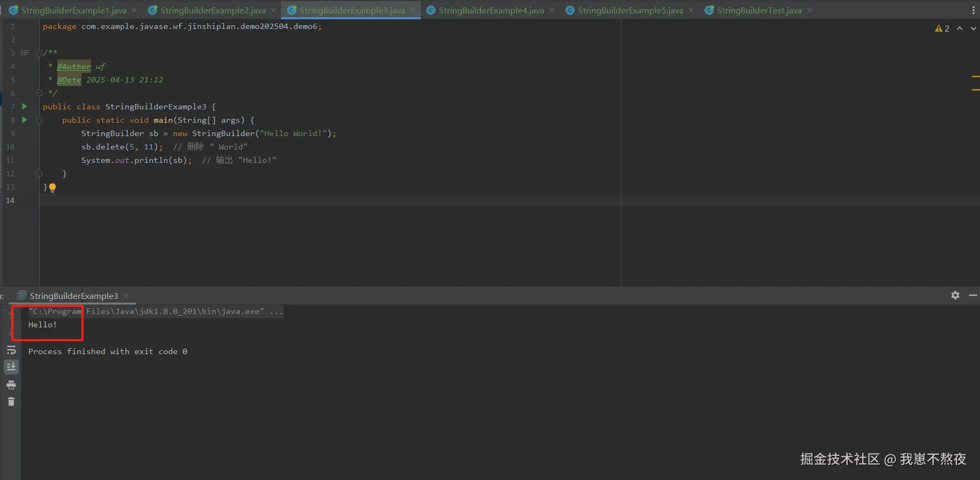The width and height of the screenshot is (980, 480).
Task: Close the StringBuilderExample5.java tab
Action: point(691,10)
